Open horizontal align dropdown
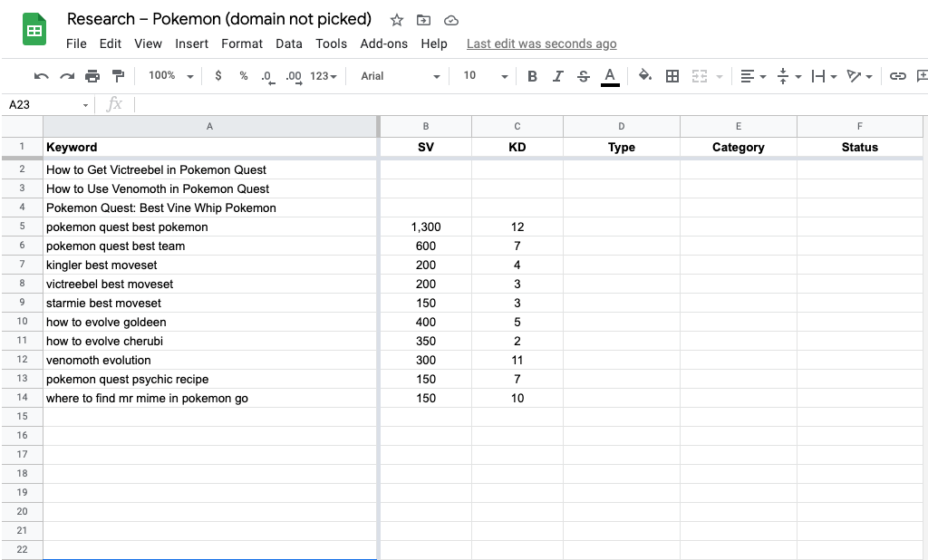 click(x=753, y=76)
